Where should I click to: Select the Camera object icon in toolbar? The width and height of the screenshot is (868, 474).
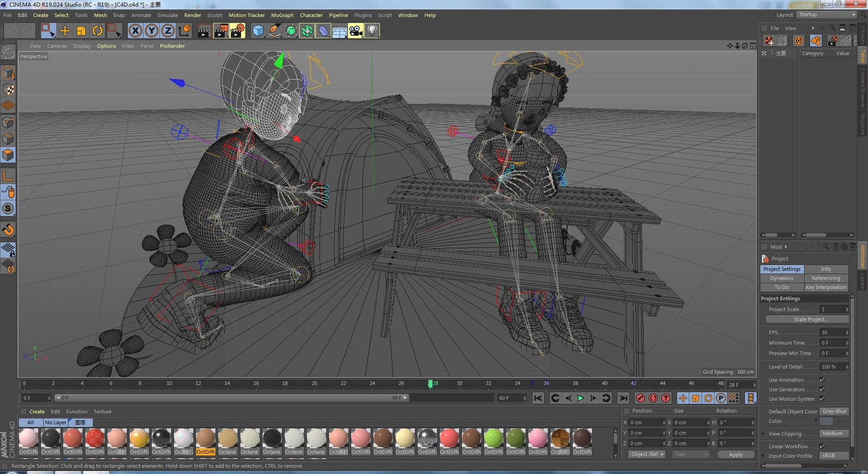point(356,31)
